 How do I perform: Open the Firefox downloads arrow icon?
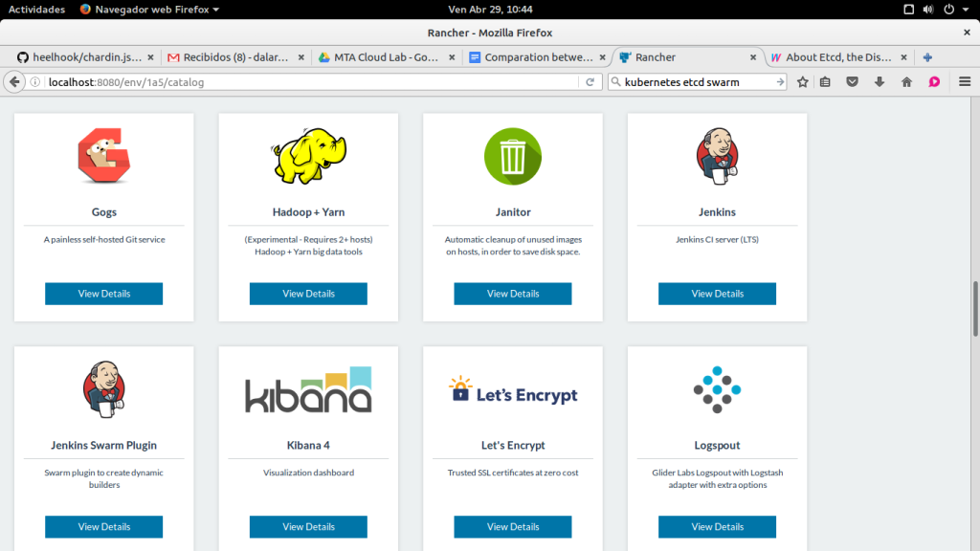[x=879, y=82]
